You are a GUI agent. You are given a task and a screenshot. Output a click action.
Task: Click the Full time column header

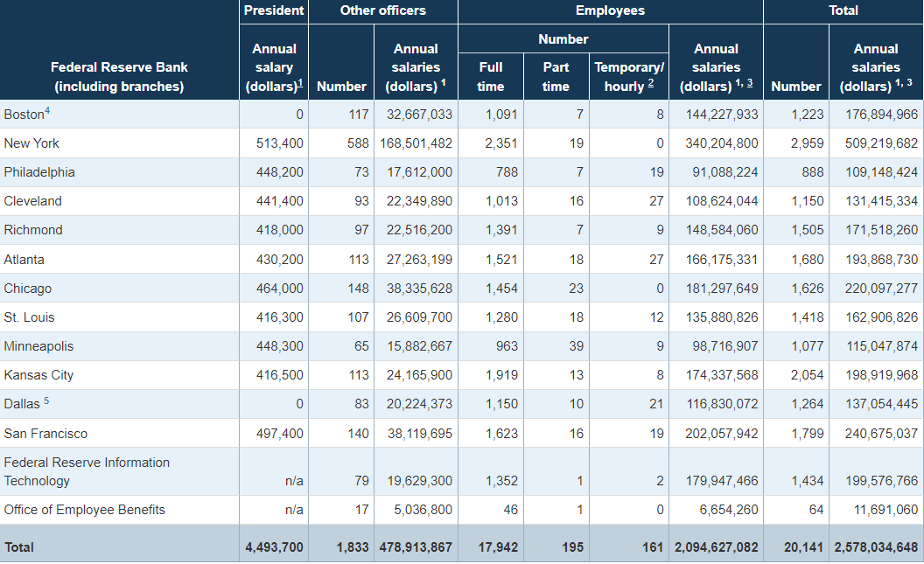[x=490, y=77]
